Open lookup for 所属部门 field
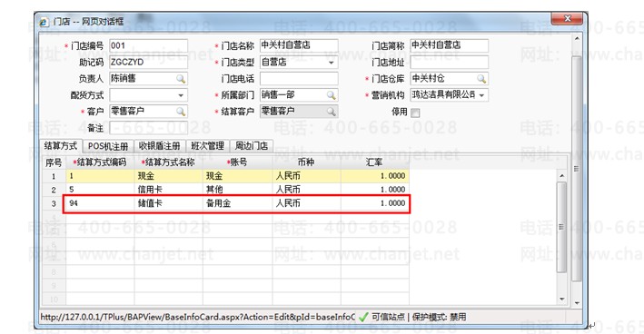The width and height of the screenshot is (644, 334). tap(331, 95)
